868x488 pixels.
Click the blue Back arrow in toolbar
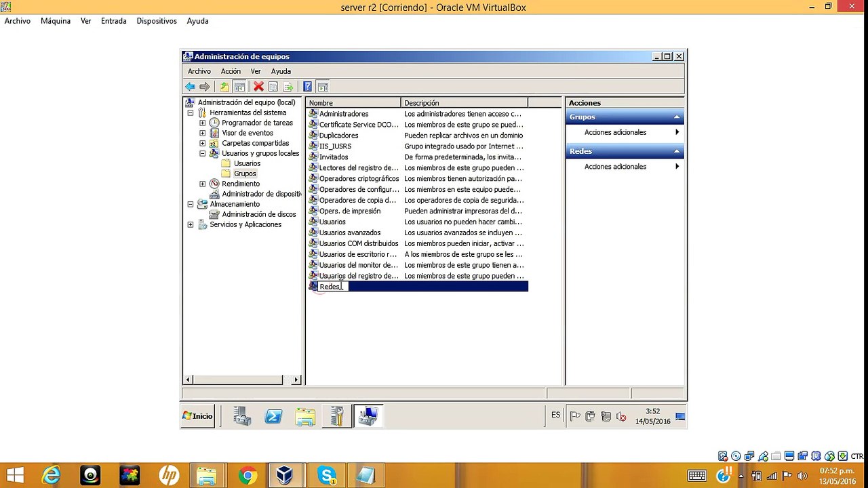[x=191, y=87]
